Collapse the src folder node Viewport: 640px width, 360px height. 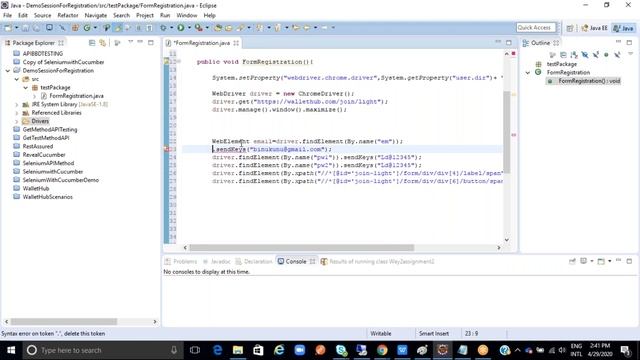click(17, 79)
